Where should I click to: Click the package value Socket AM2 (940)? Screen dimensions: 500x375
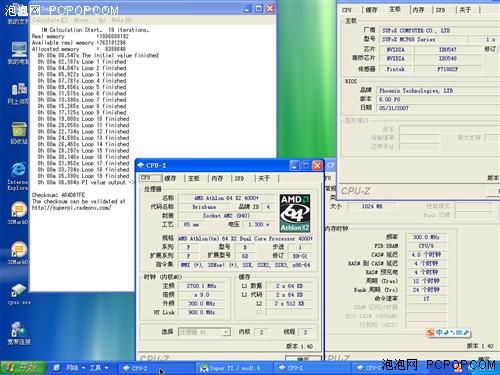(x=226, y=215)
